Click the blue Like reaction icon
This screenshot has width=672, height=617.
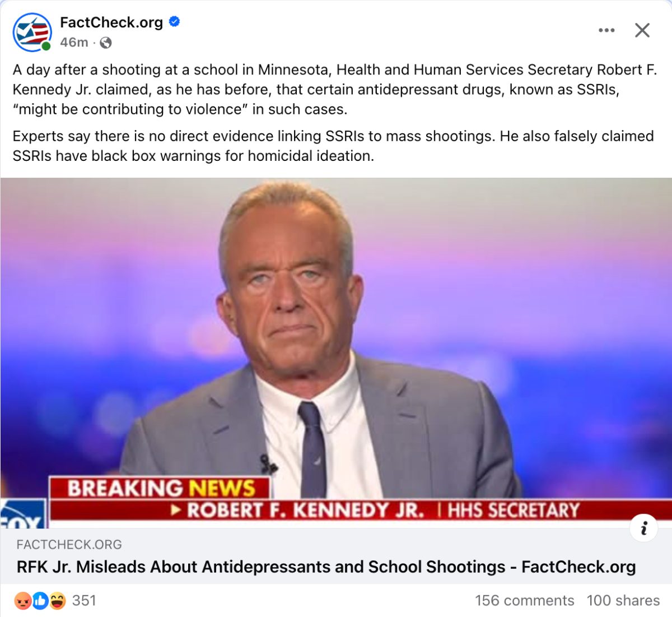(40, 601)
